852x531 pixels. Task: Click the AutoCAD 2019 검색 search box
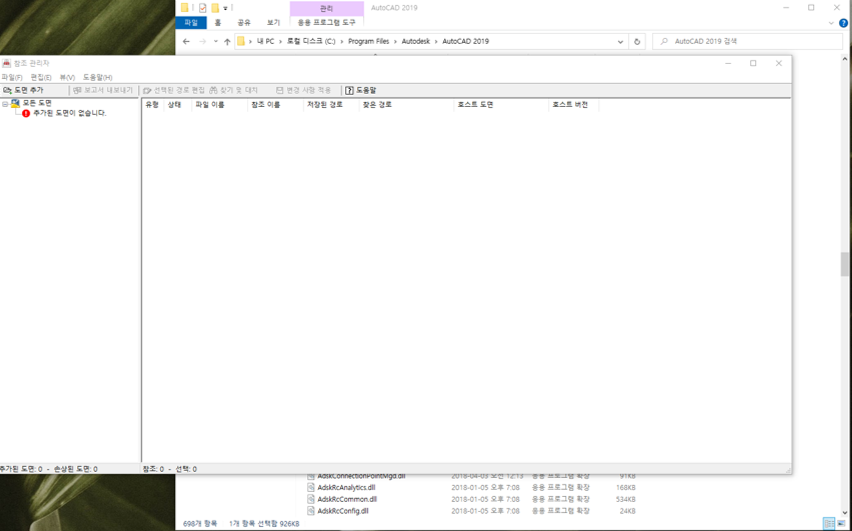point(747,41)
